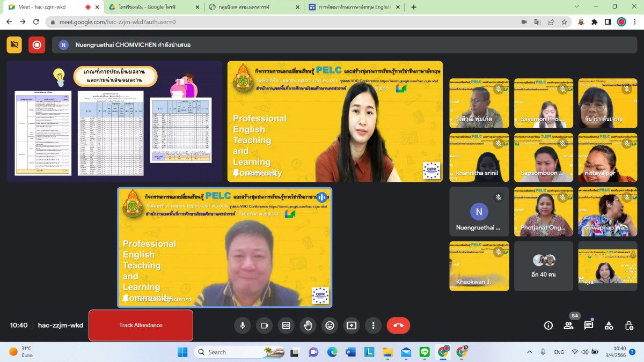644x362 pixels.
Task: Select khanistha srinil participant tile
Action: coord(479,158)
